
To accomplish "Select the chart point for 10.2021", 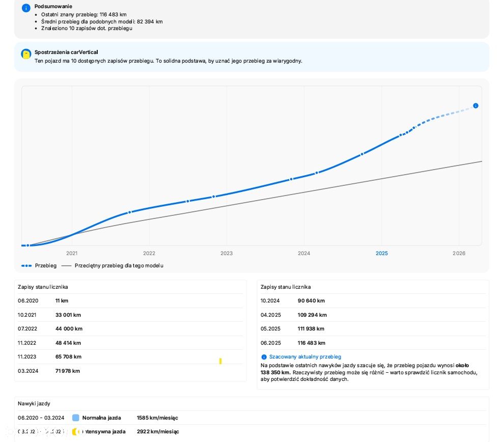I will coord(129,212).
